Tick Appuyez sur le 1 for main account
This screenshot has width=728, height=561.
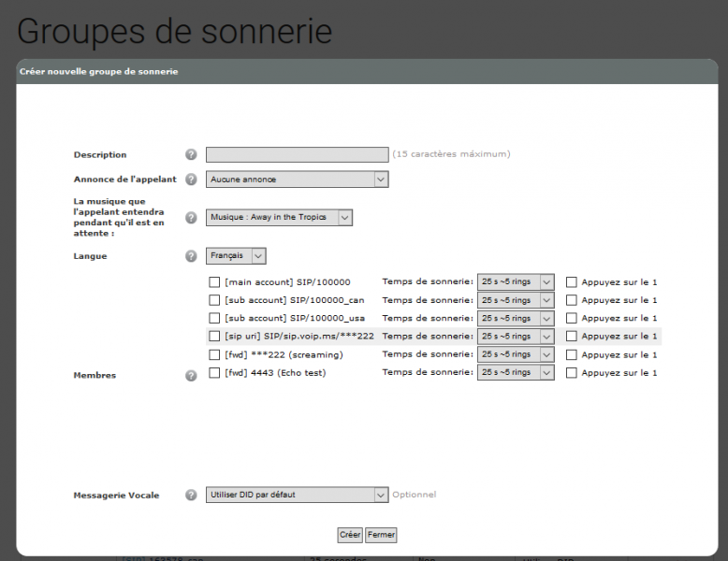coord(572,282)
